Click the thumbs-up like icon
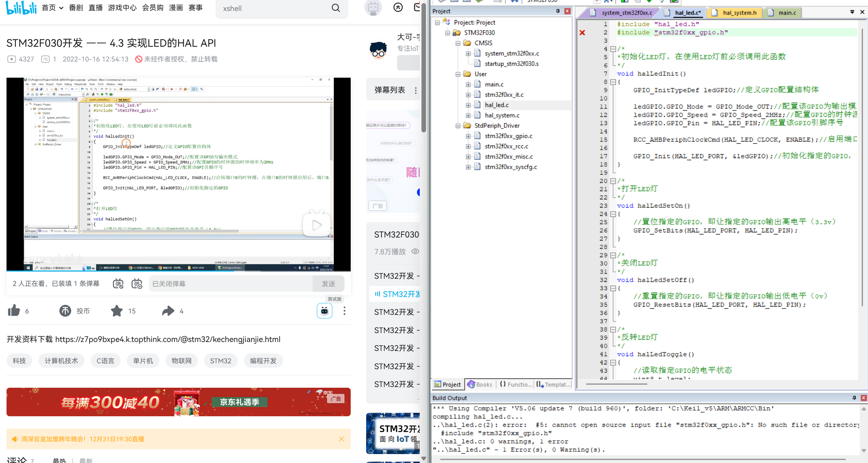Screen dimensions: 868x463 click(14, 311)
